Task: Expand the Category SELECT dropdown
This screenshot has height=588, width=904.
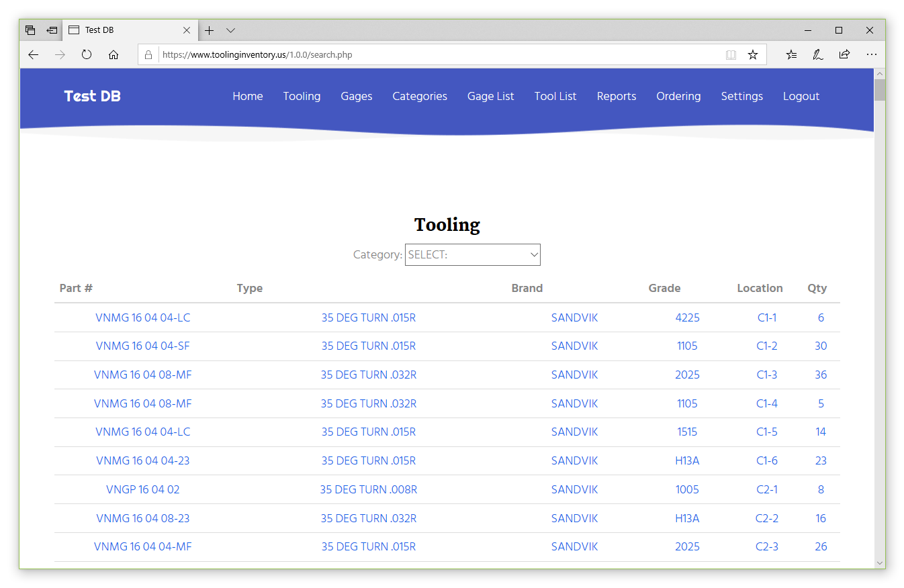Action: tap(472, 255)
